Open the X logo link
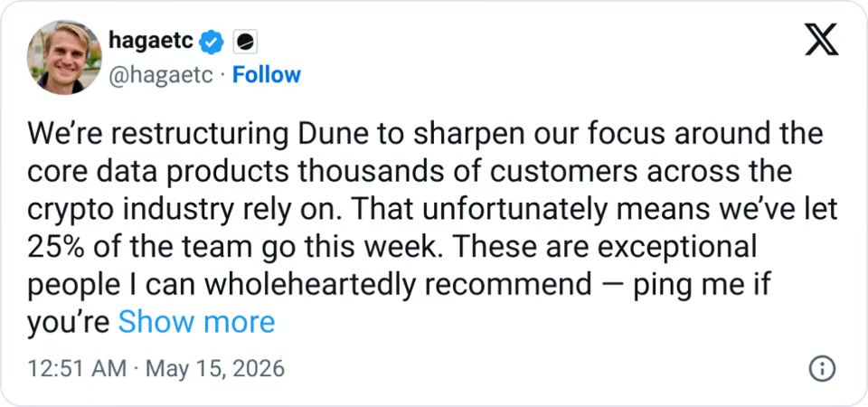Viewport: 868px width, 407px height. coord(822,41)
